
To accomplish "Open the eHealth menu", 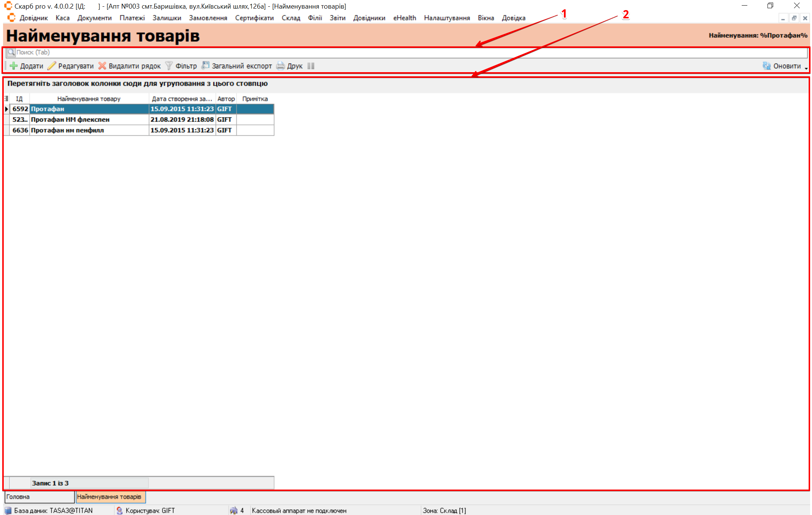I will coord(404,18).
